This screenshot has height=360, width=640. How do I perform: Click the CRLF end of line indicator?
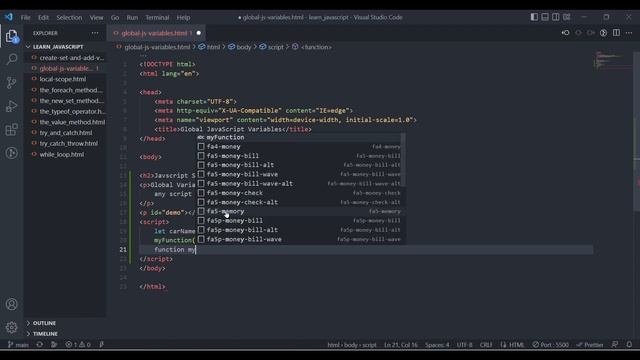click(486, 344)
